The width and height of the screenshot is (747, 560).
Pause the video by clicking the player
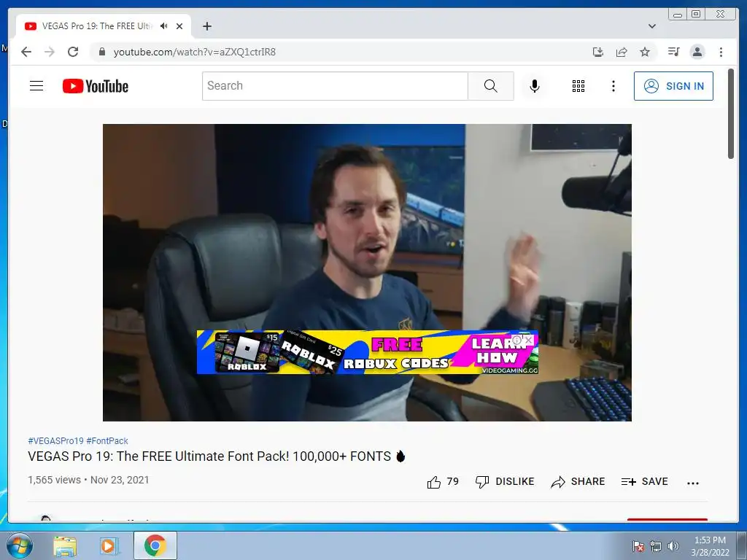pos(367,228)
